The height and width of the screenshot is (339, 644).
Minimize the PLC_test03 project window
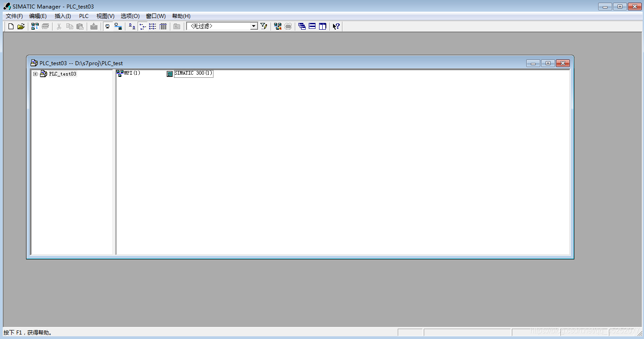[533, 63]
